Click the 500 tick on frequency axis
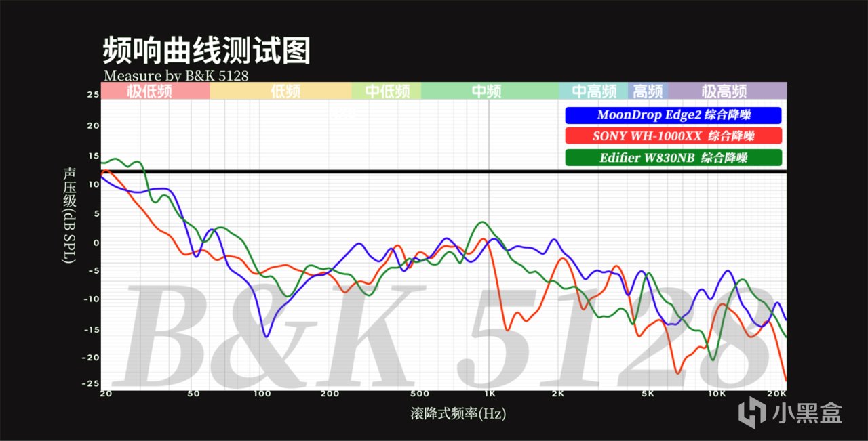Screen dimensions: 868x441 (420, 394)
